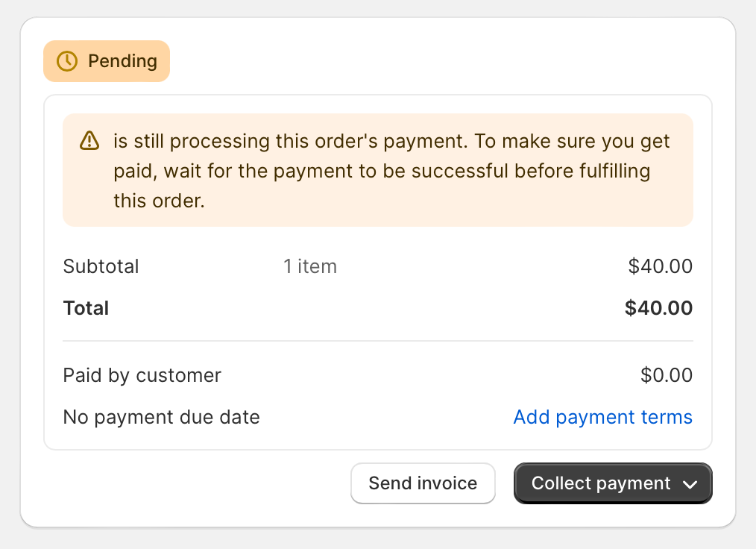Click the word "fulfilling" in the warning
This screenshot has width=756, height=549.
[614, 171]
